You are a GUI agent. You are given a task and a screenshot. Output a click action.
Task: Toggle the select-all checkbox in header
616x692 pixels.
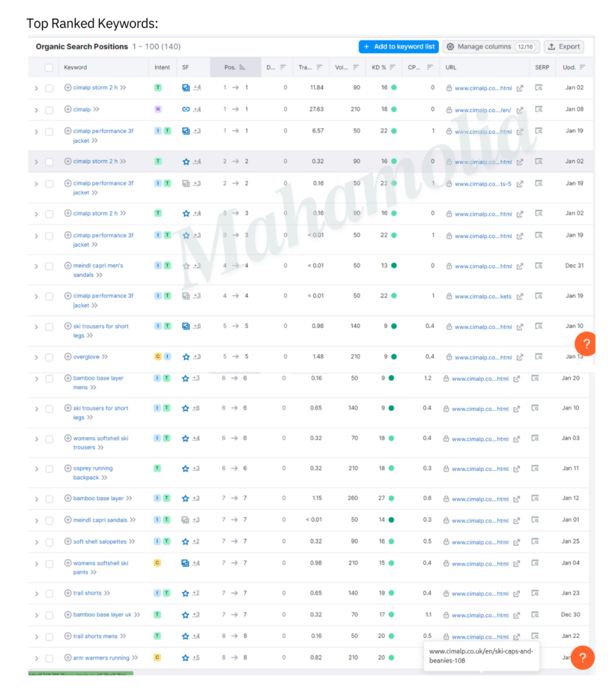49,68
